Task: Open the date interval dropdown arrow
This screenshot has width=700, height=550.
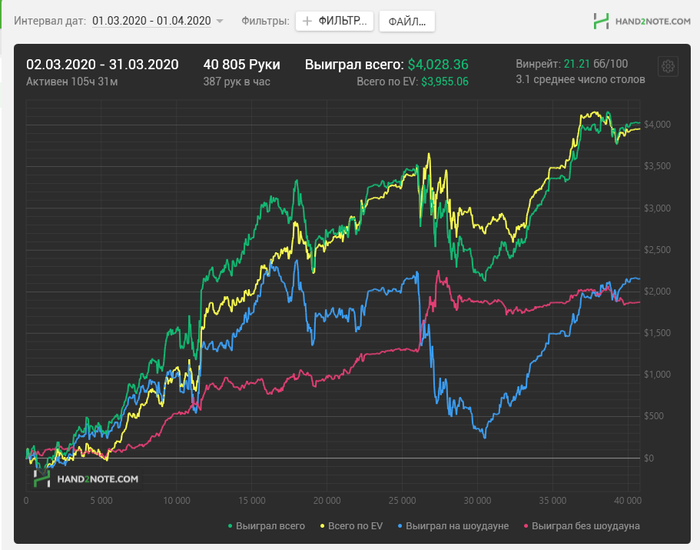Action: click(220, 21)
